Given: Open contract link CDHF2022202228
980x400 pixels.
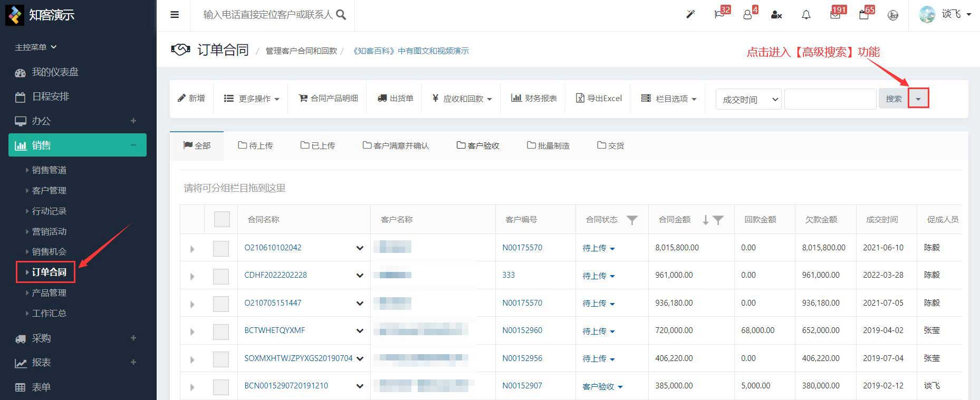Looking at the screenshot, I should click(275, 275).
